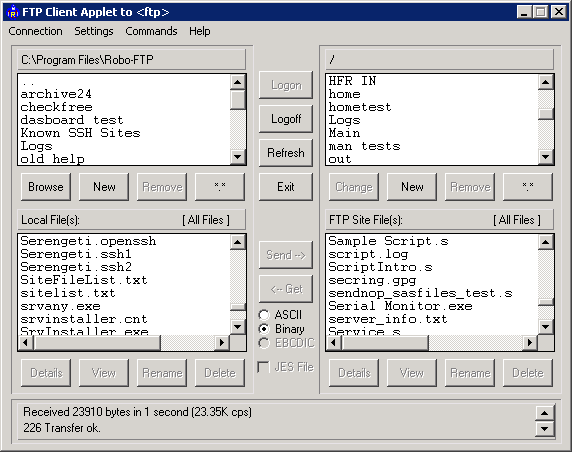This screenshot has width=572, height=452.
Task: Click up arrow of local files list scrollbar
Action: [238, 242]
